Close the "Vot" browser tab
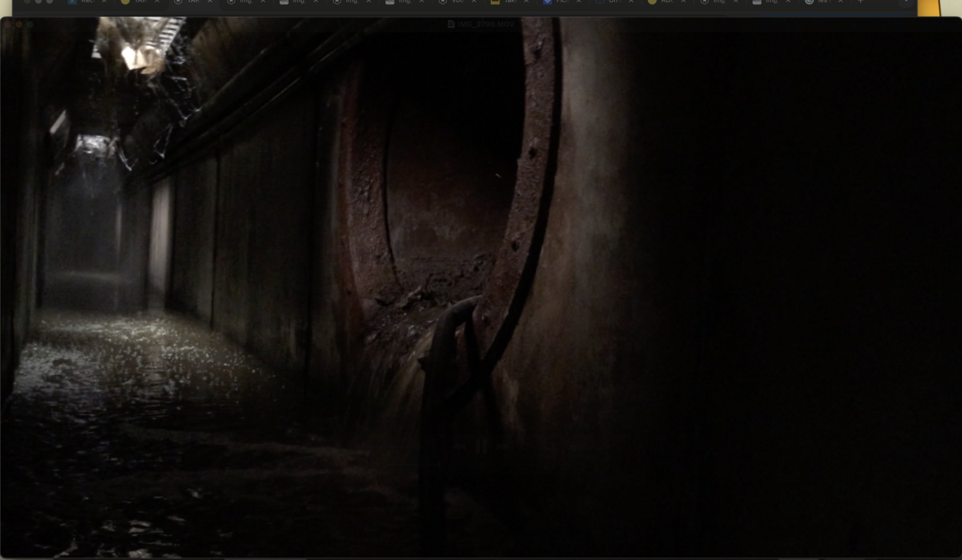The image size is (962, 560). (474, 2)
